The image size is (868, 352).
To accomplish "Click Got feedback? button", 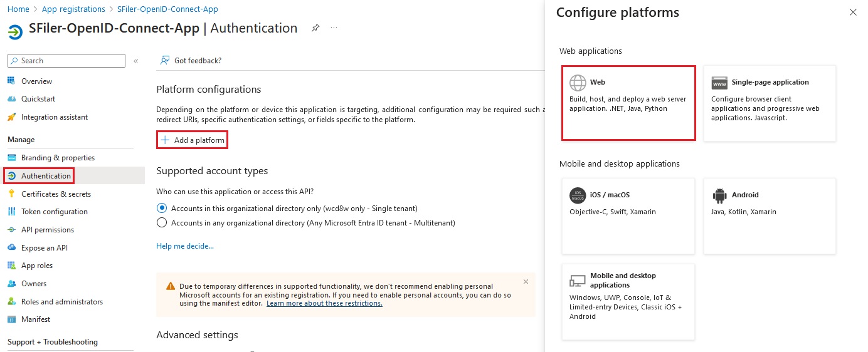I will [191, 61].
